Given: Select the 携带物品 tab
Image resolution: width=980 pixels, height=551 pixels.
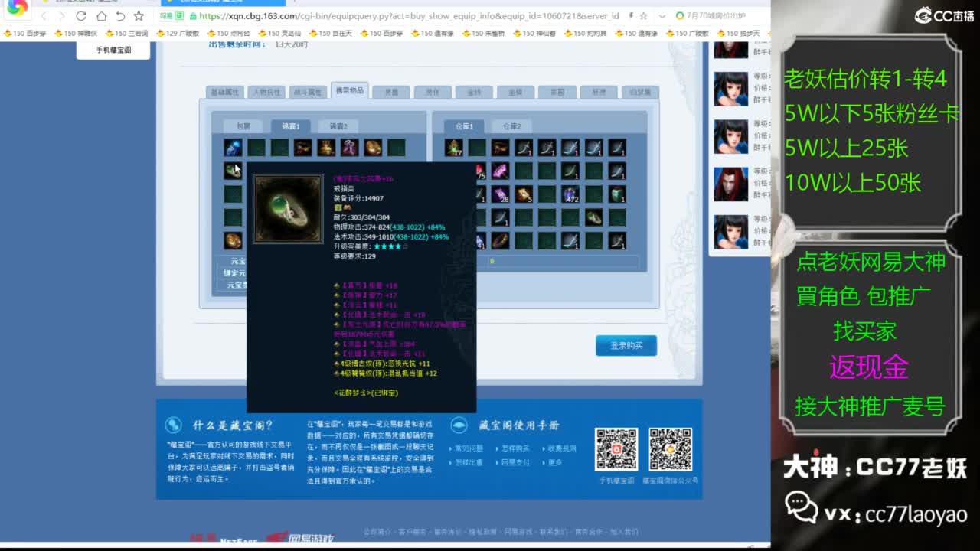Looking at the screenshot, I should (x=349, y=90).
